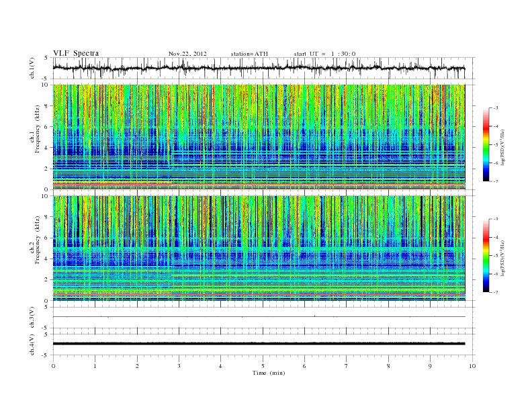
Task: Click the "8" kHz tick on ch.1 frequency axis
Action: point(47,106)
